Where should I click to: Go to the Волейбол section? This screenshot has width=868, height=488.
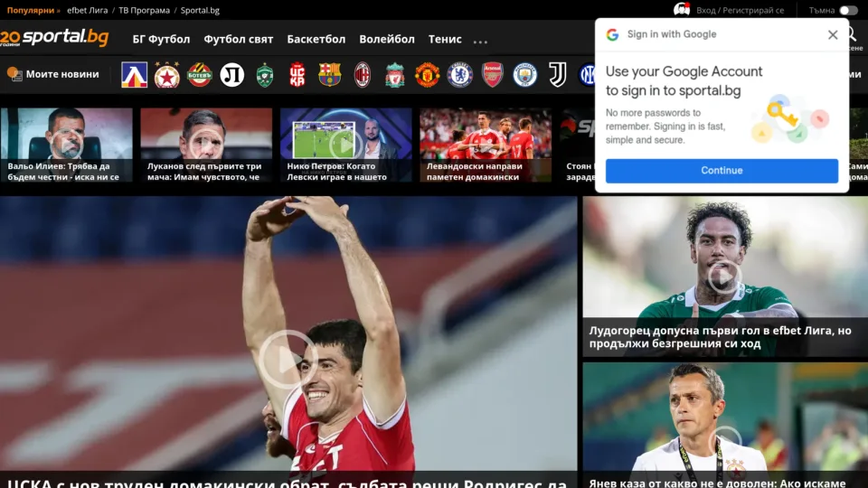point(387,39)
